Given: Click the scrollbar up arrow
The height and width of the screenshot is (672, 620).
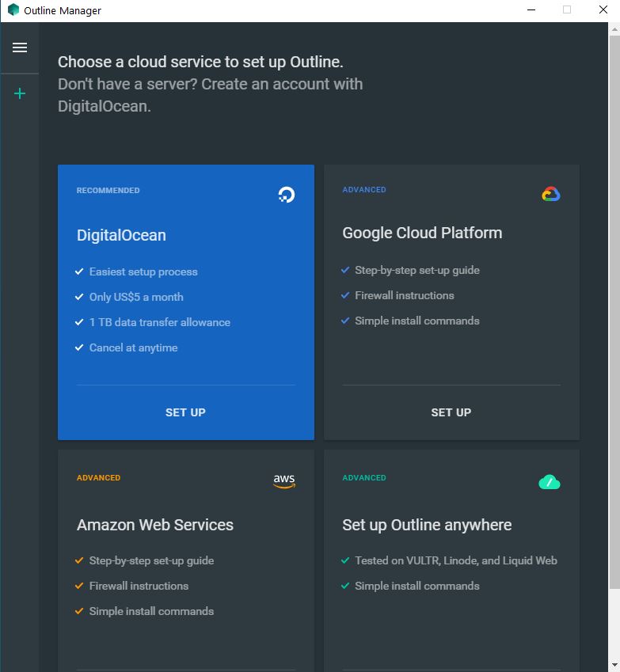Looking at the screenshot, I should pos(614,29).
